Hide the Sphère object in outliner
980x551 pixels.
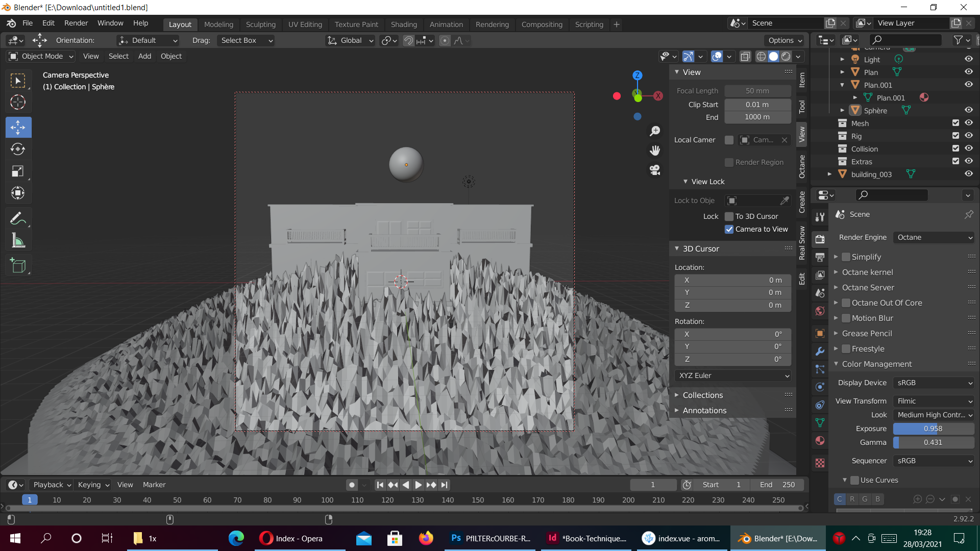coord(968,110)
